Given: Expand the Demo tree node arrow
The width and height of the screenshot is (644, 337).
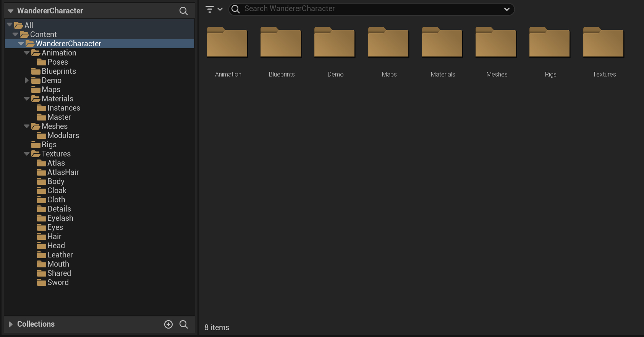Looking at the screenshot, I should point(27,80).
